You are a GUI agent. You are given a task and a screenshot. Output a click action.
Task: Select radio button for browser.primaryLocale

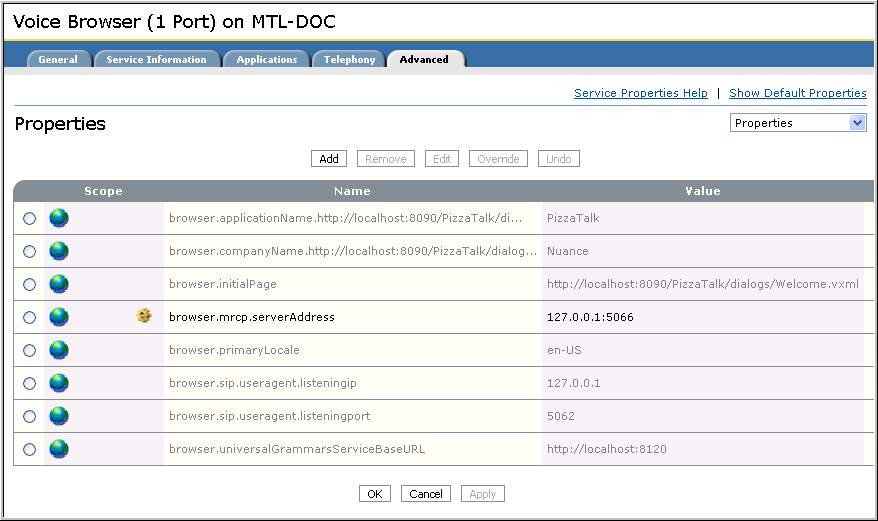[29, 350]
